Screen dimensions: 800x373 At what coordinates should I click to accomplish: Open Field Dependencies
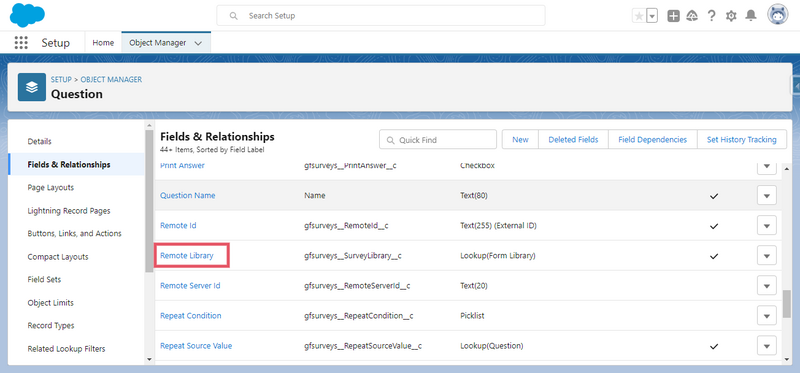tap(653, 139)
